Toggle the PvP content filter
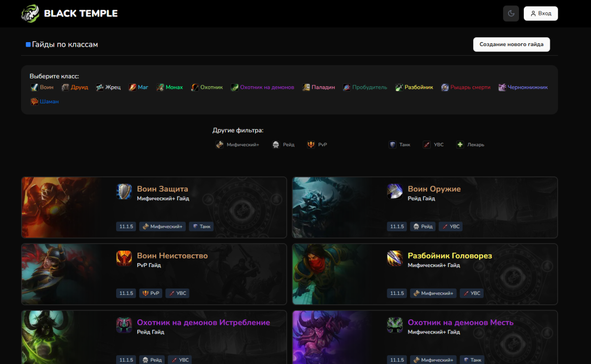591x364 pixels. click(x=317, y=145)
